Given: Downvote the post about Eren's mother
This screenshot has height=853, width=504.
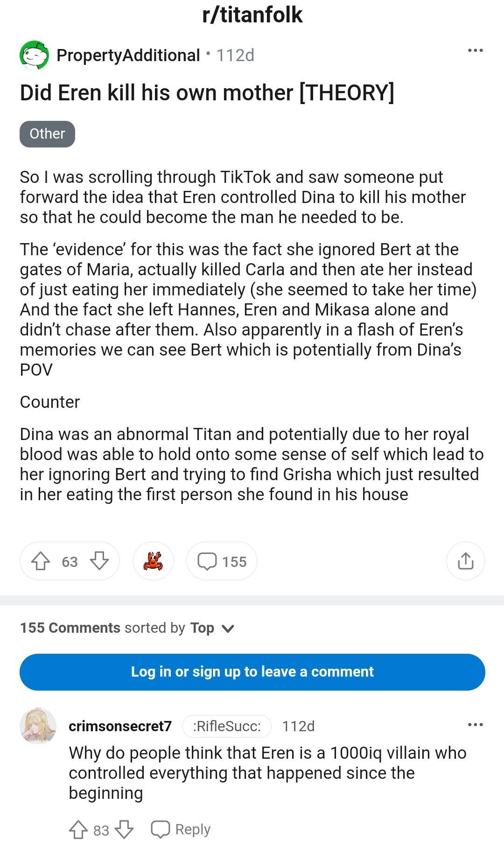Looking at the screenshot, I should pos(99,561).
